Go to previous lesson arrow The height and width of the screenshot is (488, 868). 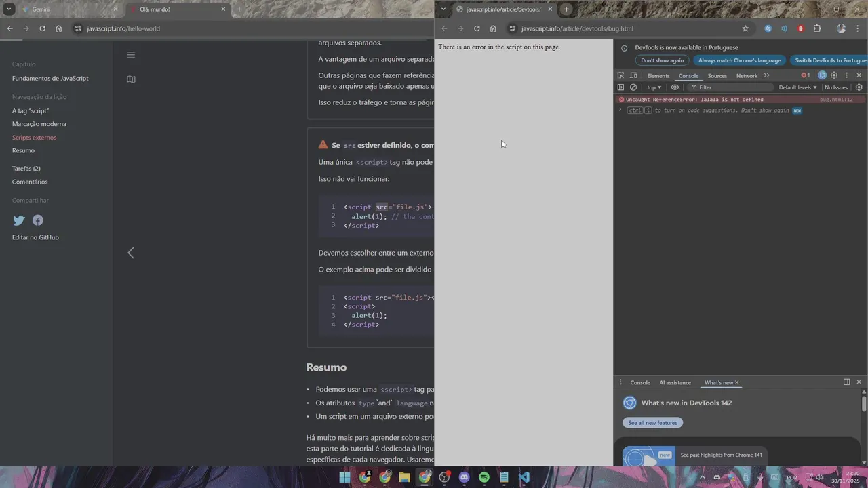[x=131, y=253]
